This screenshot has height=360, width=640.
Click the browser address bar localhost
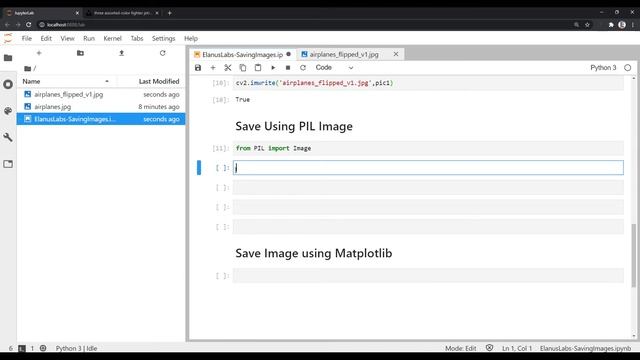pyautogui.click(x=65, y=25)
